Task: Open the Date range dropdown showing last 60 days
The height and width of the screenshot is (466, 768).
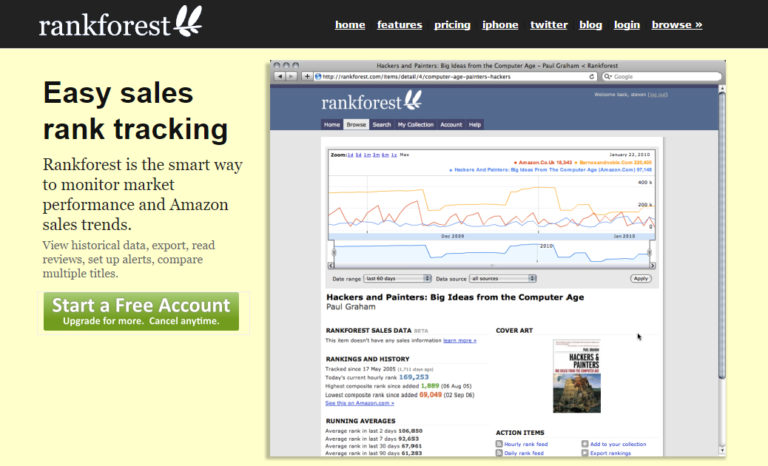Action: pyautogui.click(x=397, y=278)
